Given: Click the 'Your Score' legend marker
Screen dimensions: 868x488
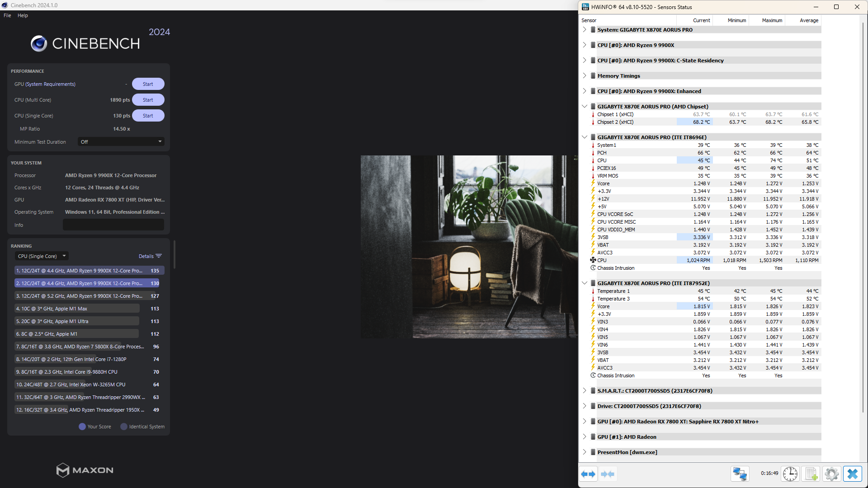Looking at the screenshot, I should click(82, 427).
